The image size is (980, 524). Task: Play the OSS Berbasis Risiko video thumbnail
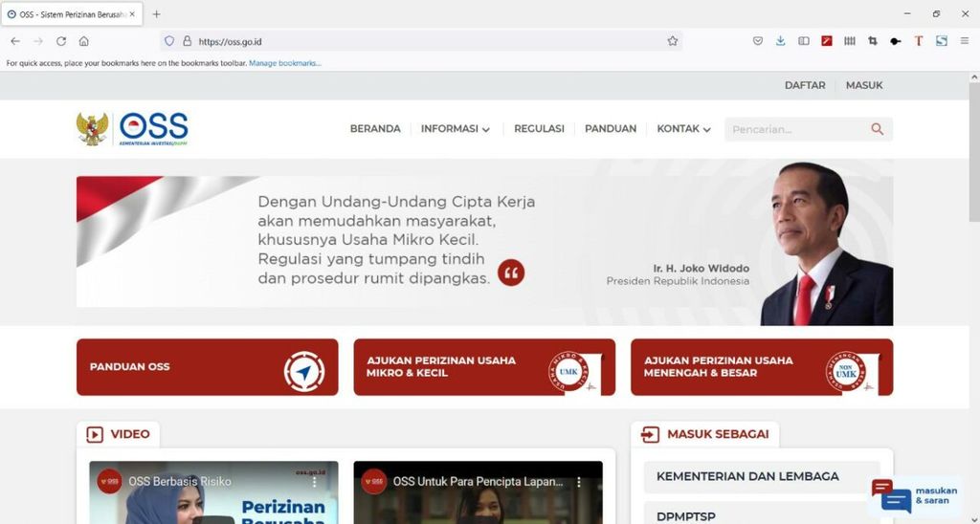point(213,493)
